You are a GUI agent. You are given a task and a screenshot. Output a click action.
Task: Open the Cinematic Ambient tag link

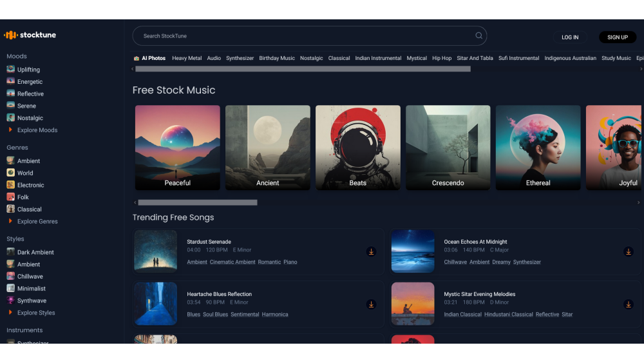(x=232, y=262)
